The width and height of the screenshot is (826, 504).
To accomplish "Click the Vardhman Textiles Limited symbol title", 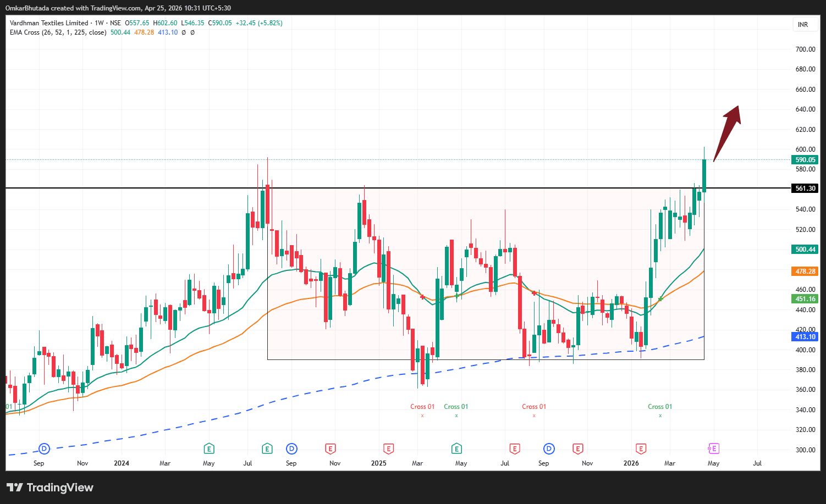I will tap(49, 23).
